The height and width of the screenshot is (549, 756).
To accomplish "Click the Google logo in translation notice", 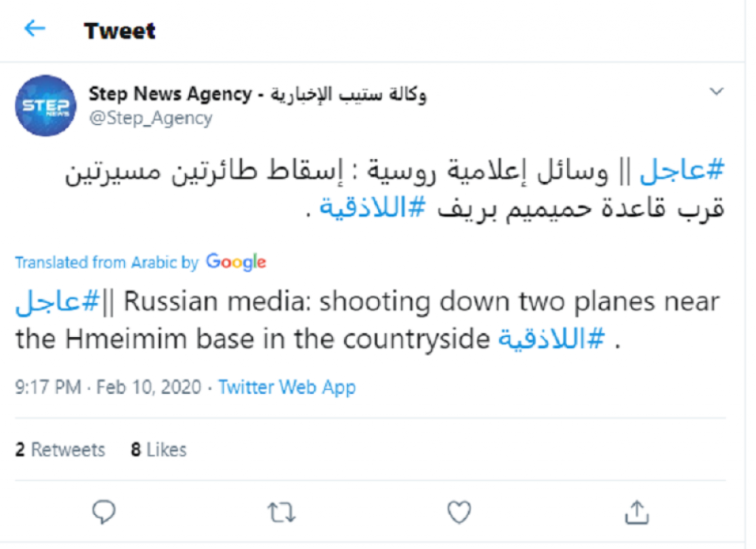I will [236, 262].
